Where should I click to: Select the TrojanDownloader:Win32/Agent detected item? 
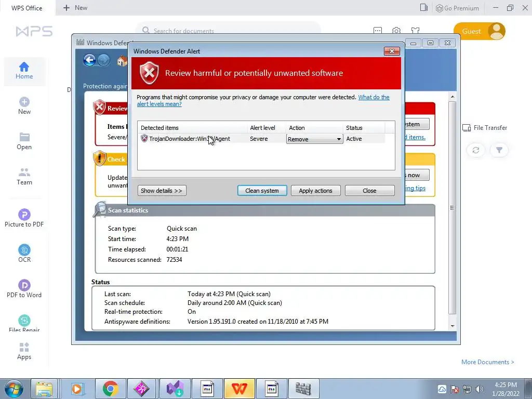190,139
